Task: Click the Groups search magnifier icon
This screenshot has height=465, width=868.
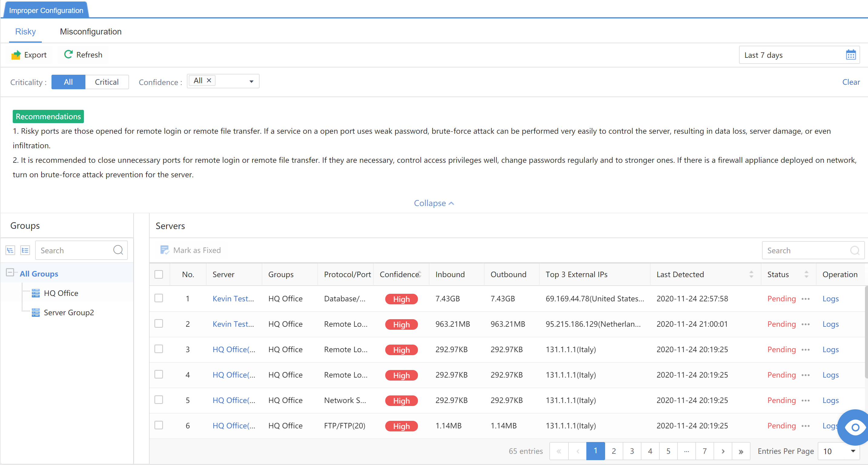Action: click(118, 250)
